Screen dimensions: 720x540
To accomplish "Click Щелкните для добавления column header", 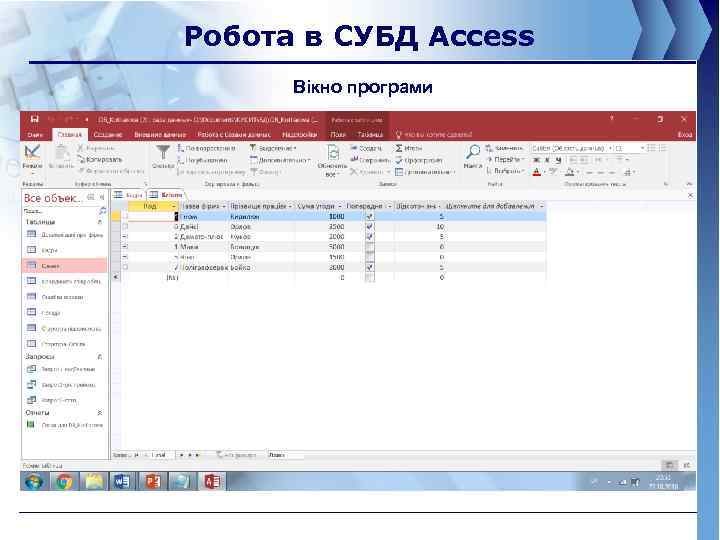I will [x=490, y=206].
